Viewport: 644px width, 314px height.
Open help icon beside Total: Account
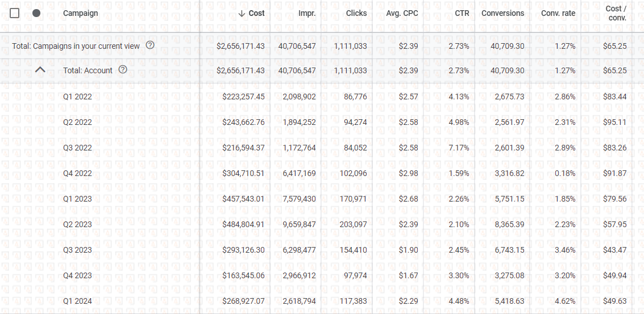(x=123, y=70)
